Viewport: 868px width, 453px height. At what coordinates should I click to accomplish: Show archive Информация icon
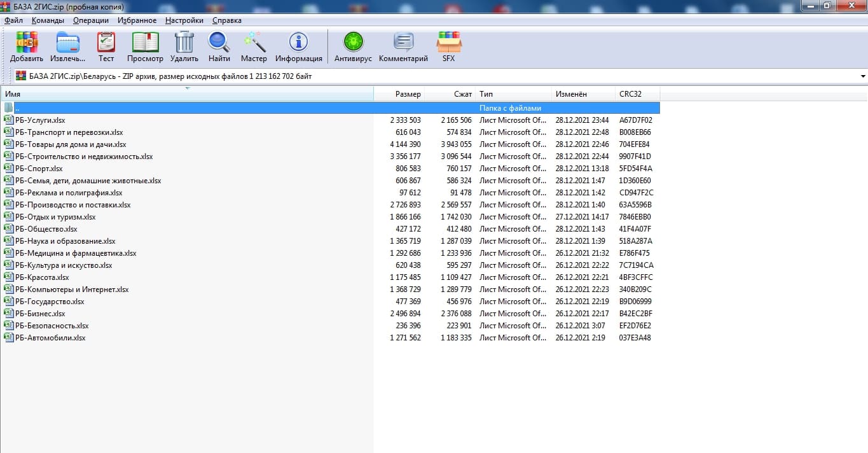(298, 43)
